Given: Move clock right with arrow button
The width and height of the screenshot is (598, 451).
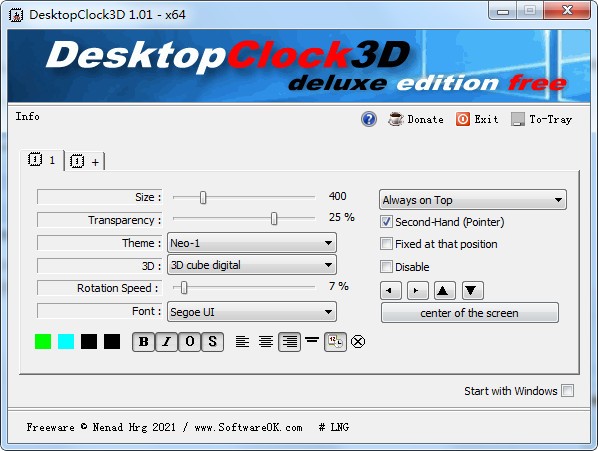Looking at the screenshot, I should [418, 291].
